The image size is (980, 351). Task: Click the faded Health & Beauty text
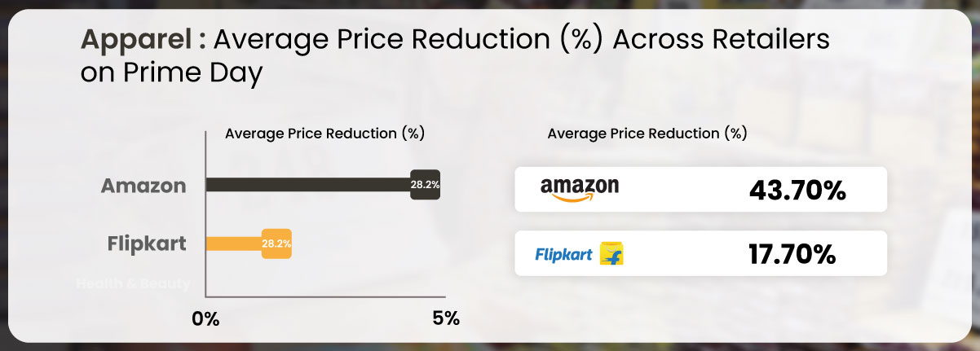pyautogui.click(x=134, y=283)
